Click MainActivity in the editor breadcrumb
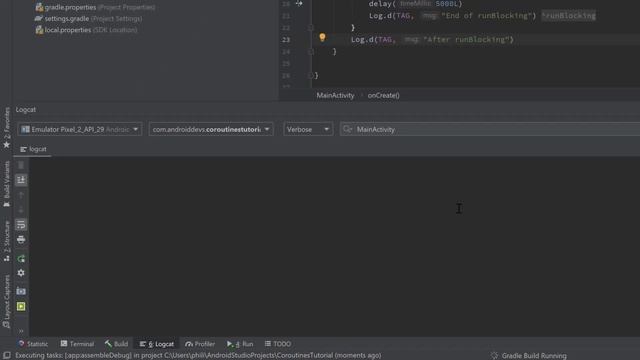 click(336, 96)
